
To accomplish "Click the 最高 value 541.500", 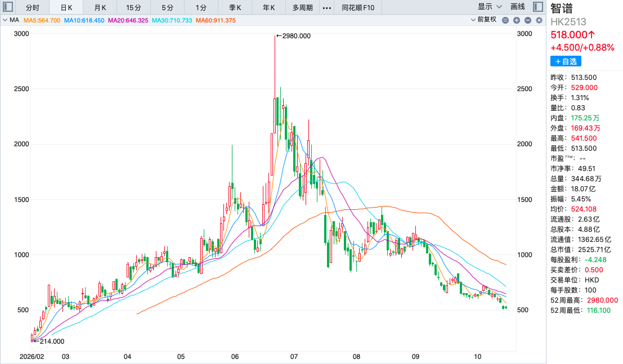I will (x=584, y=138).
